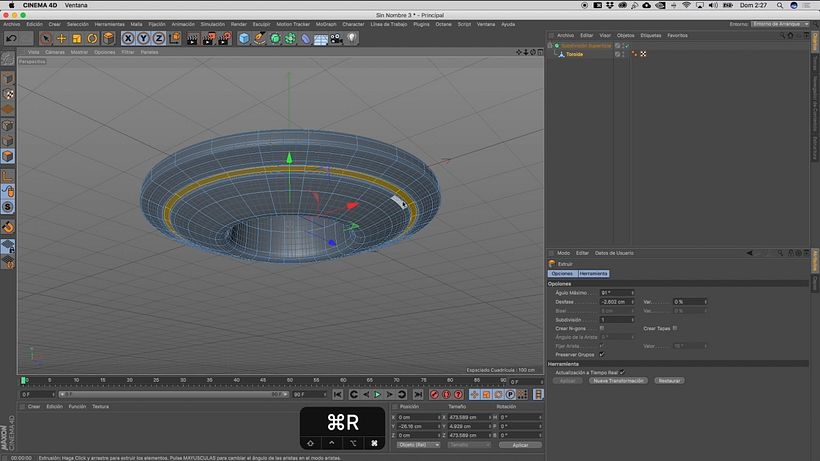This screenshot has width=820, height=461.
Task: Jump to the animation end
Action: tap(417, 395)
